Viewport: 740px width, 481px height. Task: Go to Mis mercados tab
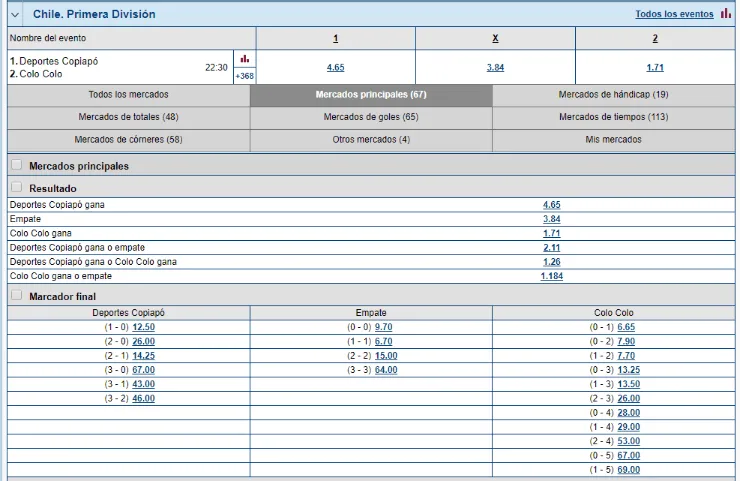613,139
